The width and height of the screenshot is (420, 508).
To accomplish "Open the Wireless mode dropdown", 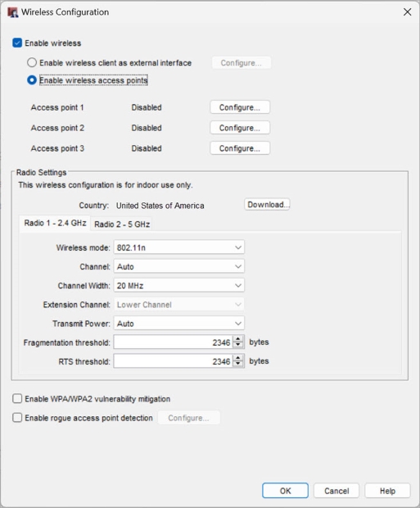I will [x=178, y=247].
